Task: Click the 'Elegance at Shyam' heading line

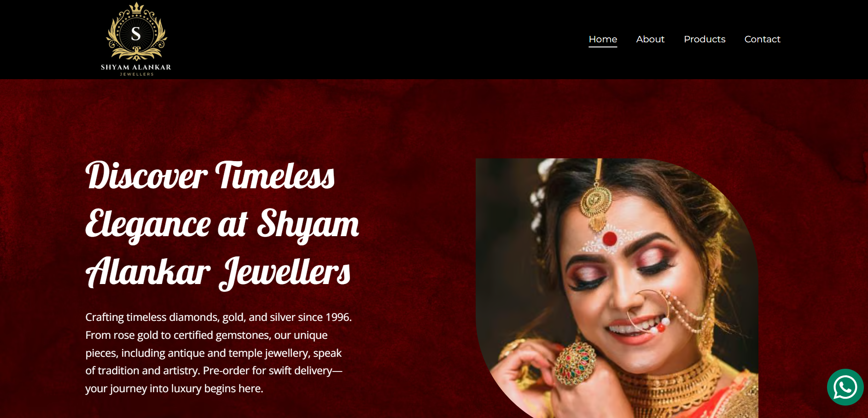Action: (222, 225)
